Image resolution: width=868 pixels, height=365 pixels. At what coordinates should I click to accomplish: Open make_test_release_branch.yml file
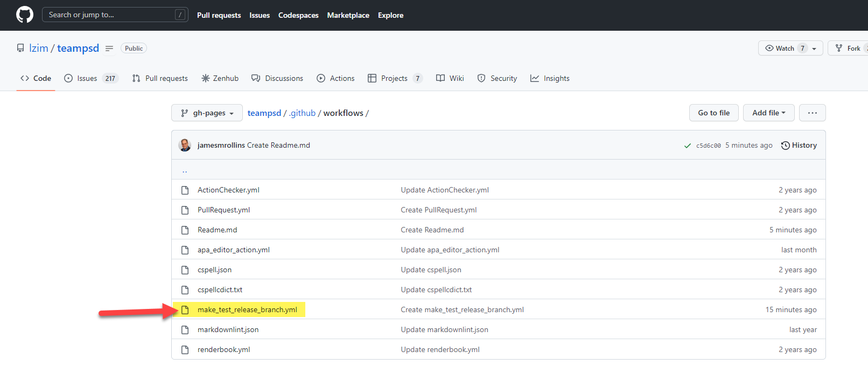(x=247, y=309)
